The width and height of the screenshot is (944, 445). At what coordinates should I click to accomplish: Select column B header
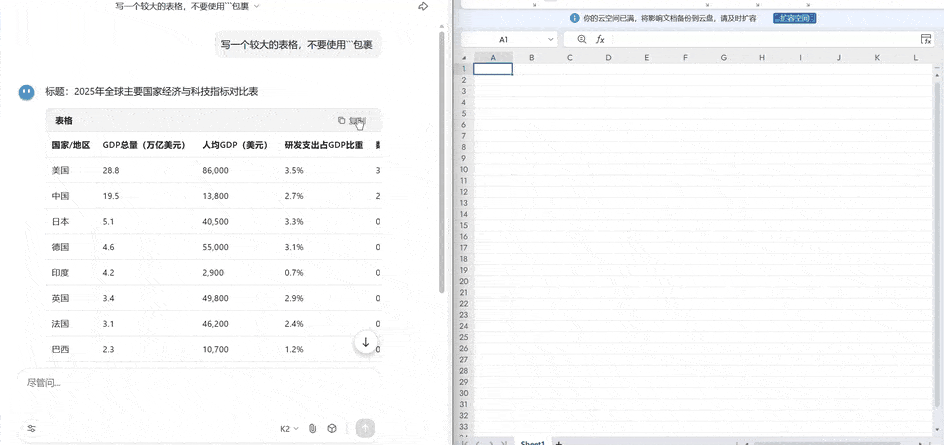[532, 58]
